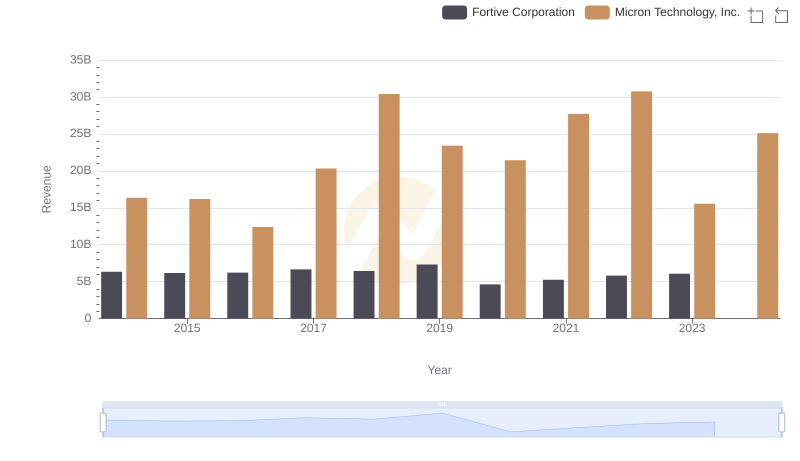Viewport: 800px width, 461px height.
Task: Click the area zoom tool icon
Action: (x=756, y=15)
